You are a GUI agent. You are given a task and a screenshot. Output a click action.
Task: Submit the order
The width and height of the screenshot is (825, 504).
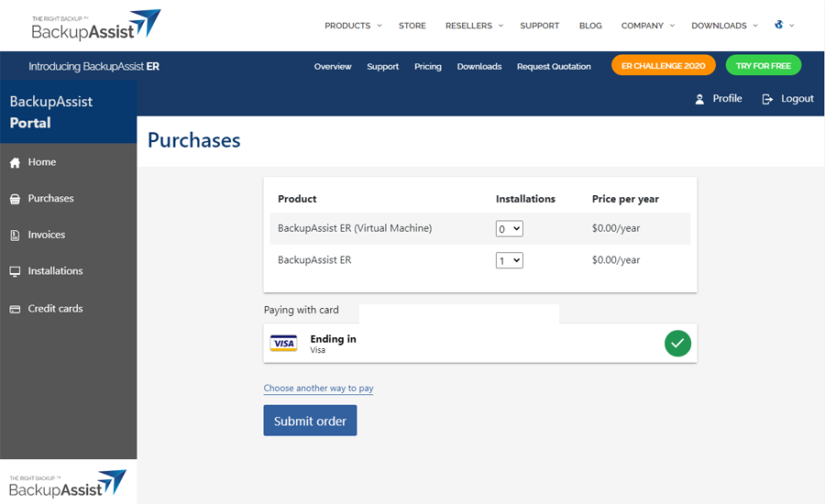pyautogui.click(x=310, y=421)
